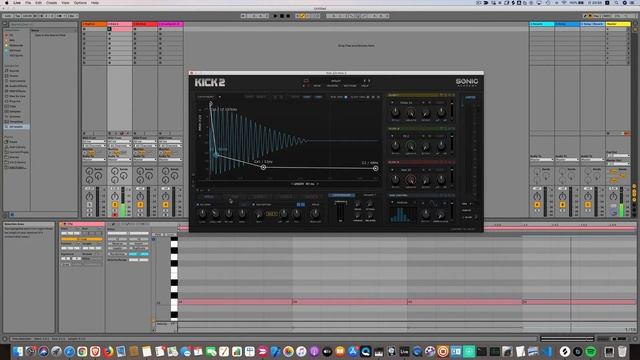Click the middle envelope node labeled 53Hz

[x=263, y=167]
